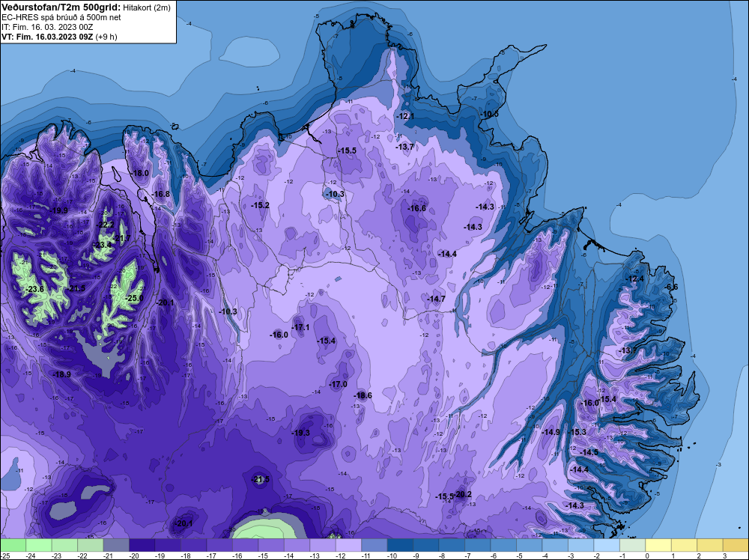
Task: Select the -16.8 temperature reading
Action: pyautogui.click(x=161, y=195)
